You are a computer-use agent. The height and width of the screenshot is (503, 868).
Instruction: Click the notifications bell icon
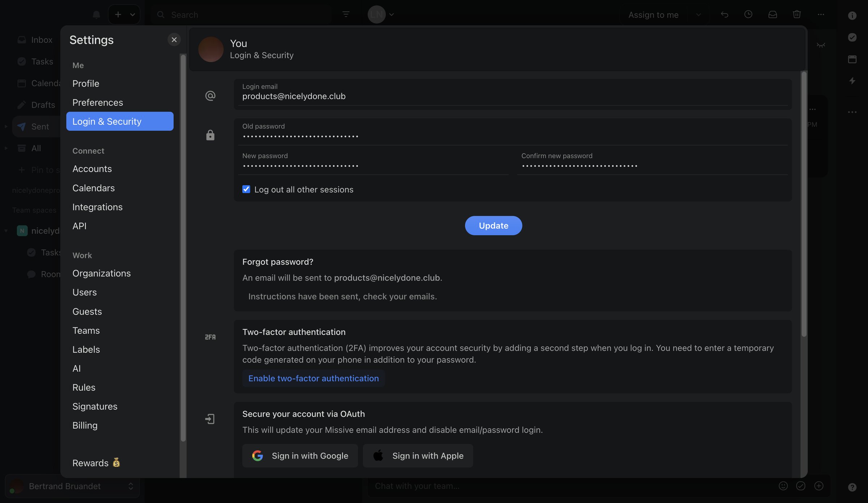click(96, 14)
